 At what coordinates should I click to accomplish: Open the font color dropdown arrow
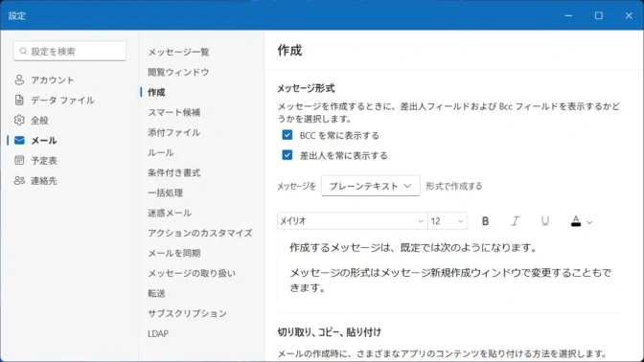click(x=589, y=222)
